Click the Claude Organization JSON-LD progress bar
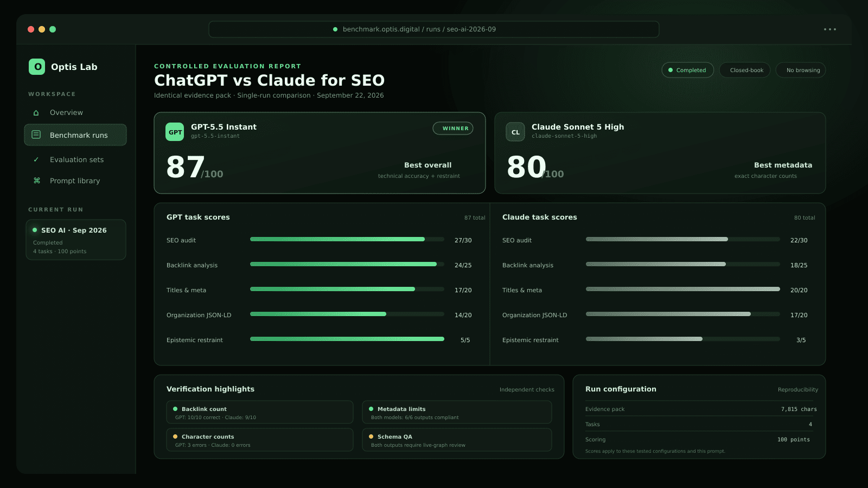This screenshot has height=488, width=868. 683,314
